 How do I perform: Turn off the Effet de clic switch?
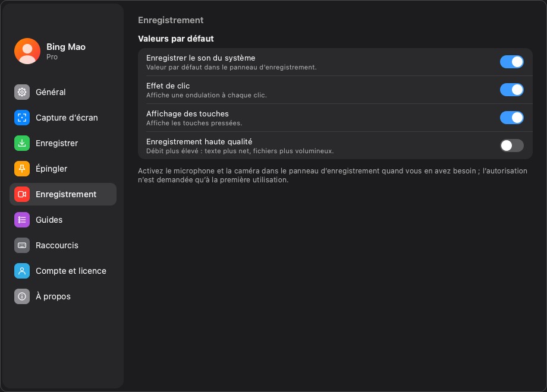[x=511, y=90]
